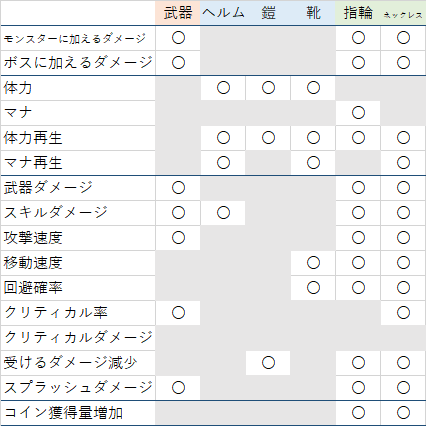Select circle for クリティカル率 under ネックレス
426x426 pixels.
click(x=403, y=313)
